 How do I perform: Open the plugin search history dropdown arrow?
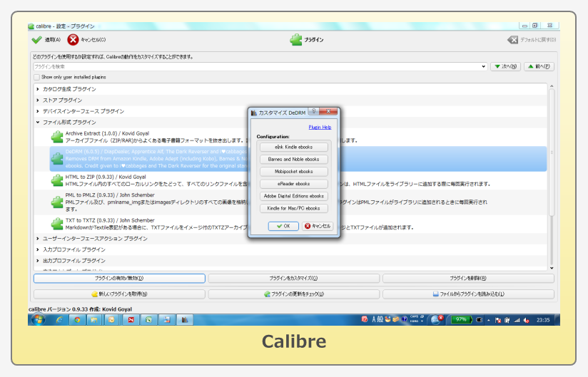[x=484, y=66]
